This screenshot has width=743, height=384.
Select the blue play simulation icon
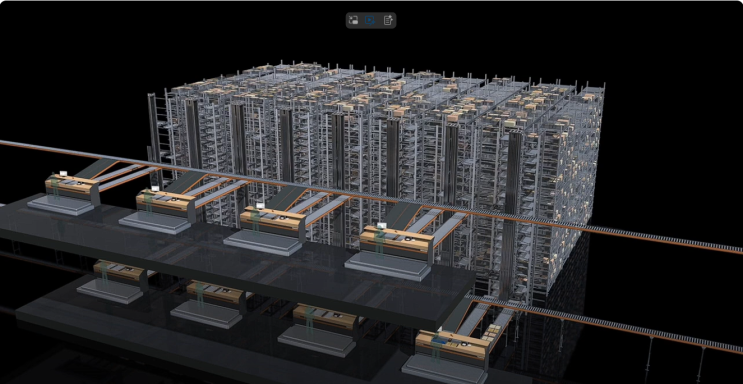point(370,20)
